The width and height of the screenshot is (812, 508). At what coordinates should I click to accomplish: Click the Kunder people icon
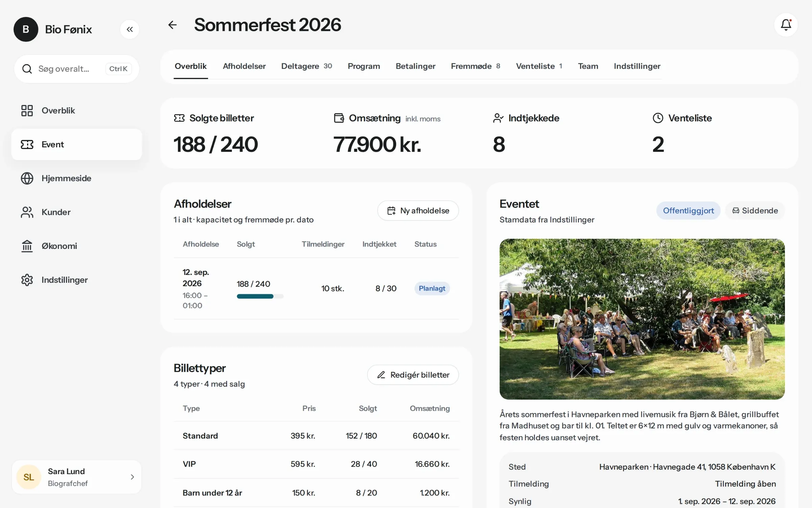click(x=27, y=212)
